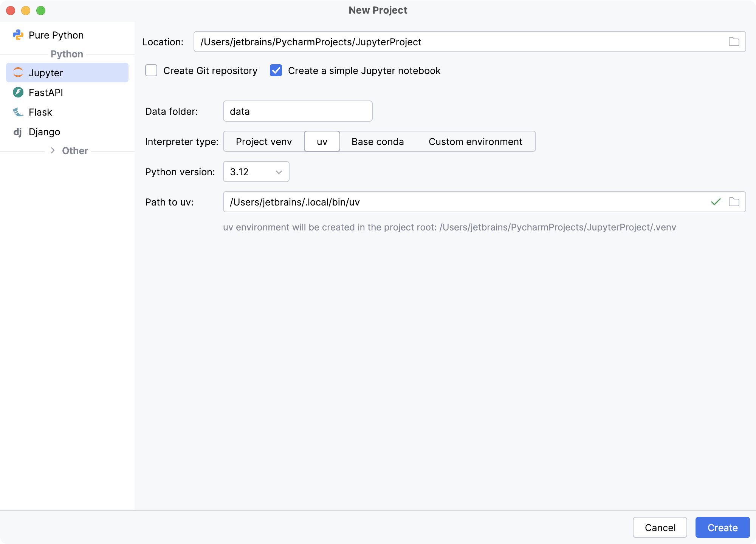Screen dimensions: 756x544
Task: Browse for the uv executable path
Action: click(x=734, y=202)
